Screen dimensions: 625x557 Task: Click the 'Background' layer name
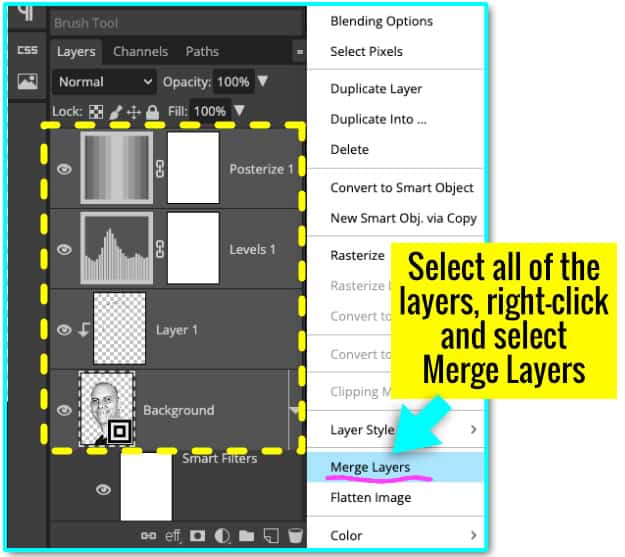[x=179, y=410]
